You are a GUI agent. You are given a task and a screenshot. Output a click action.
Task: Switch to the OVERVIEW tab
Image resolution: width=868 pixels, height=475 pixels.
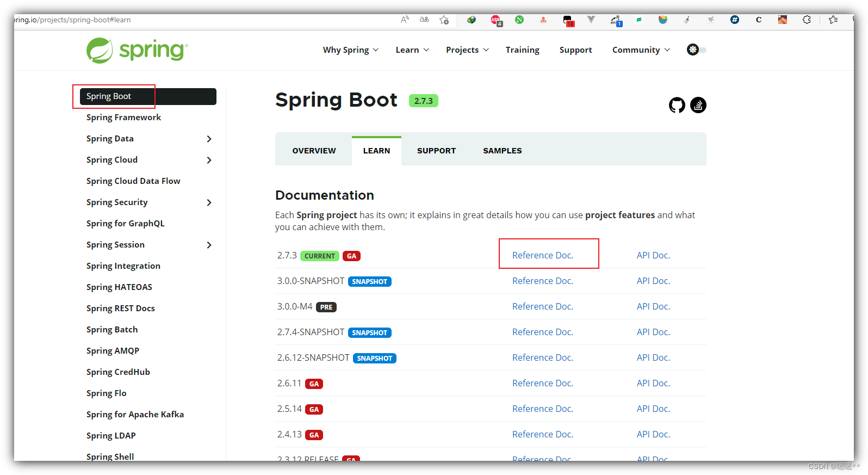pos(314,151)
